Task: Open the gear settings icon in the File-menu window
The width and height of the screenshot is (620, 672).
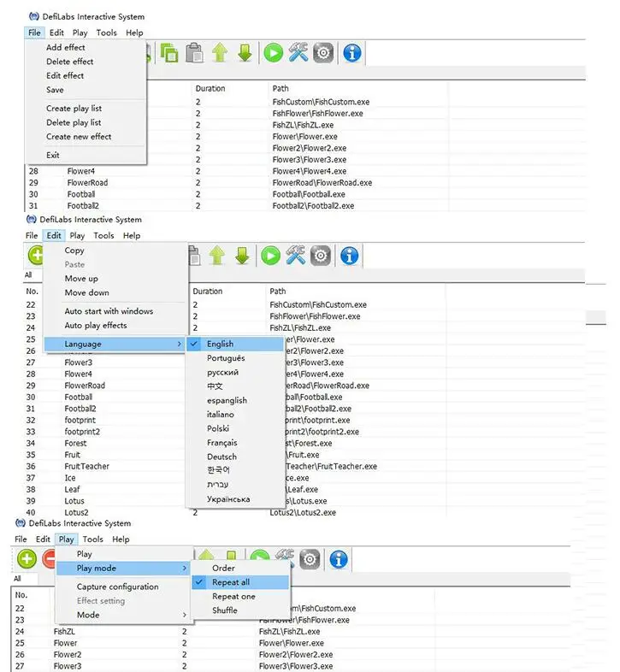Action: tap(323, 53)
